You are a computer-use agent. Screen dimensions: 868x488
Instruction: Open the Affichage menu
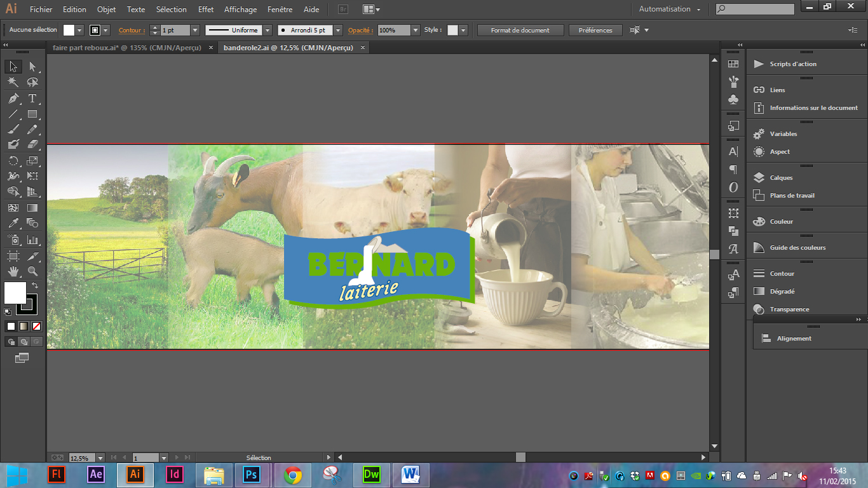pos(241,10)
